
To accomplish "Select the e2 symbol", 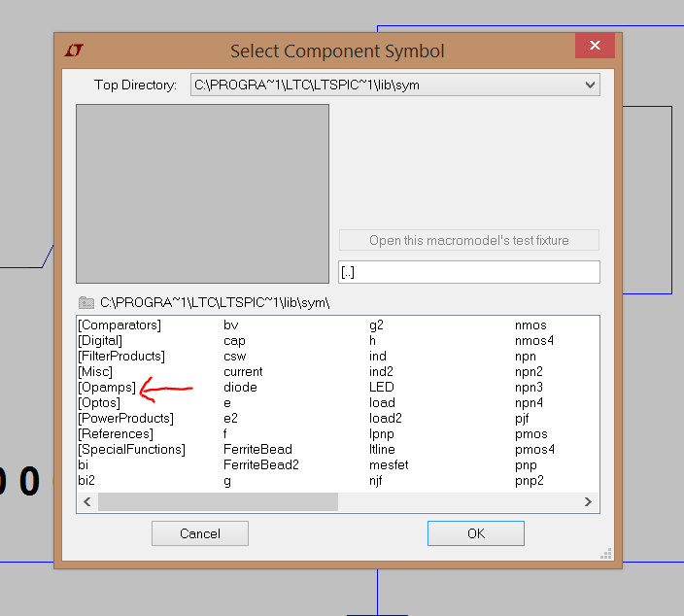I will (x=230, y=419).
